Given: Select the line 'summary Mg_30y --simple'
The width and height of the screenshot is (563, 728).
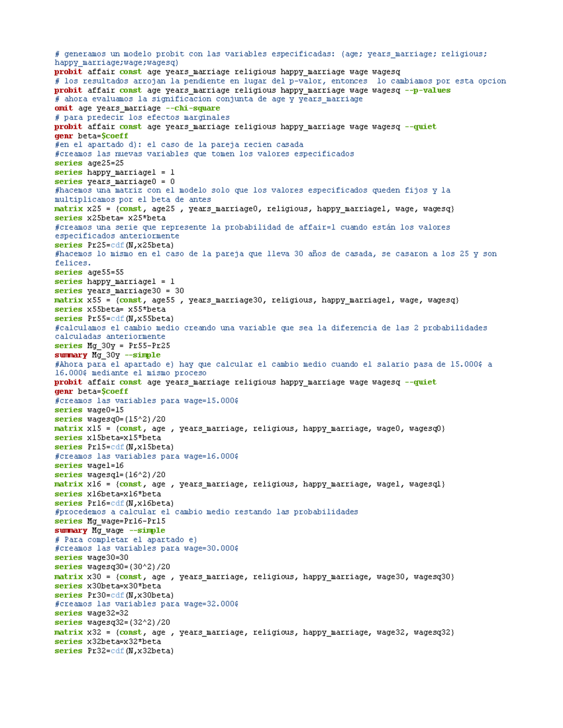Looking at the screenshot, I should point(107,355).
